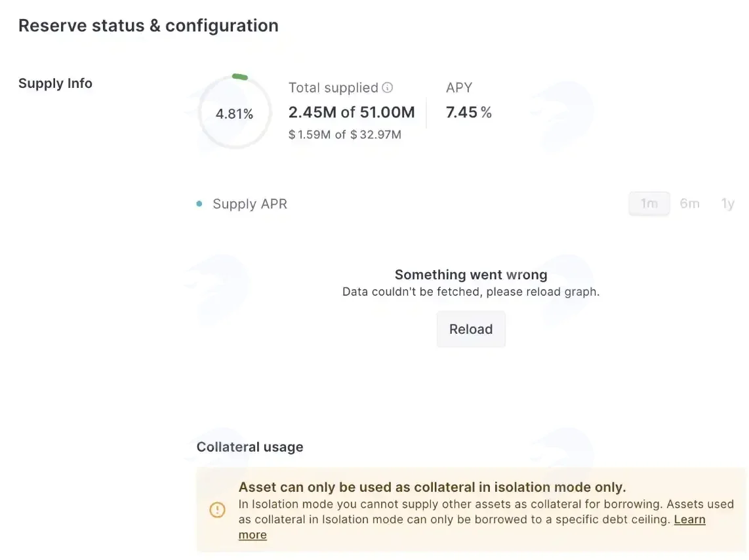Screen dimensions: 749x560
Task: Switch graph range to 1y
Action: pos(727,204)
